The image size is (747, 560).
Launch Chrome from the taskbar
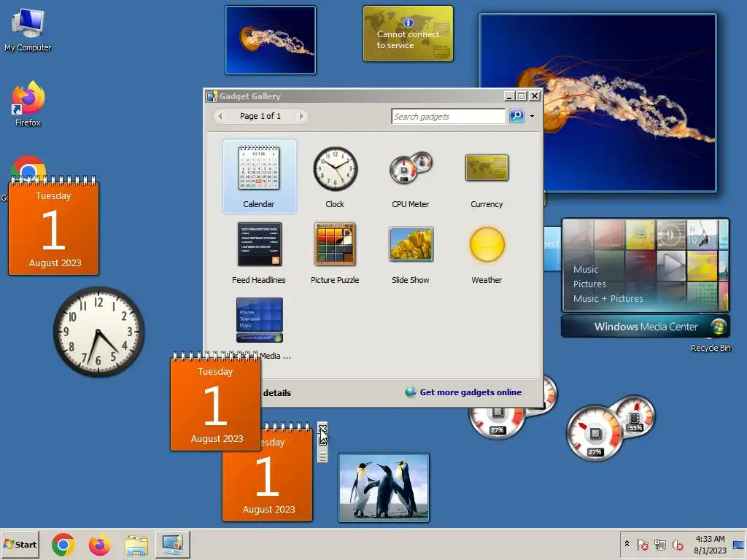click(63, 545)
